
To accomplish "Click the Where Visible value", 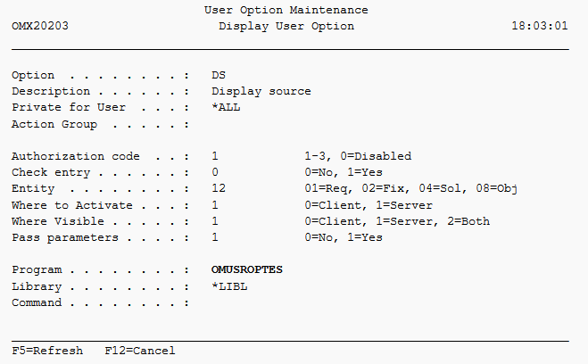I will tap(215, 221).
